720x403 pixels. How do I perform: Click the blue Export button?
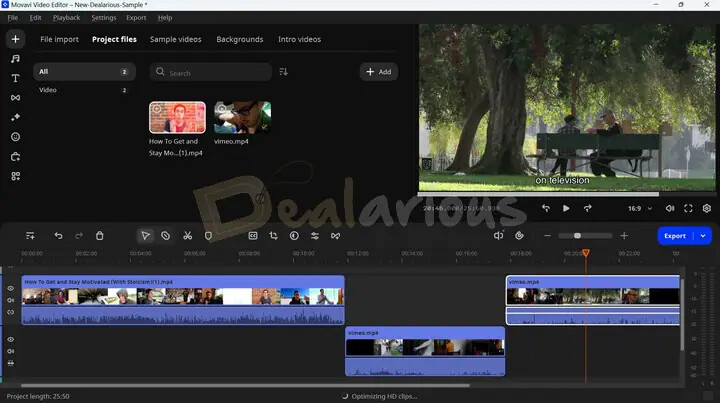point(675,236)
